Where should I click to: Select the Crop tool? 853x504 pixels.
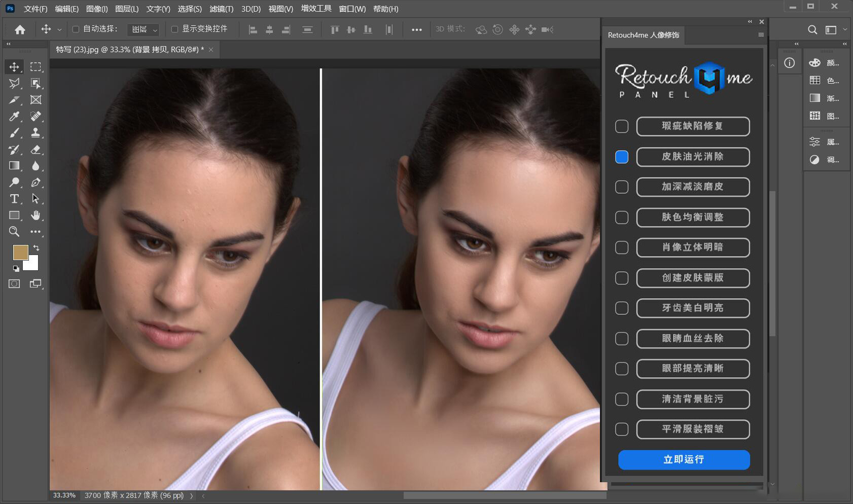point(14,100)
